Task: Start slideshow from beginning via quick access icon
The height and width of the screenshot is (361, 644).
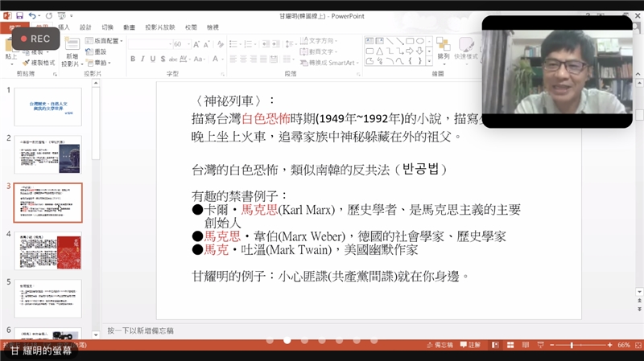Action: pyautogui.click(x=62, y=16)
